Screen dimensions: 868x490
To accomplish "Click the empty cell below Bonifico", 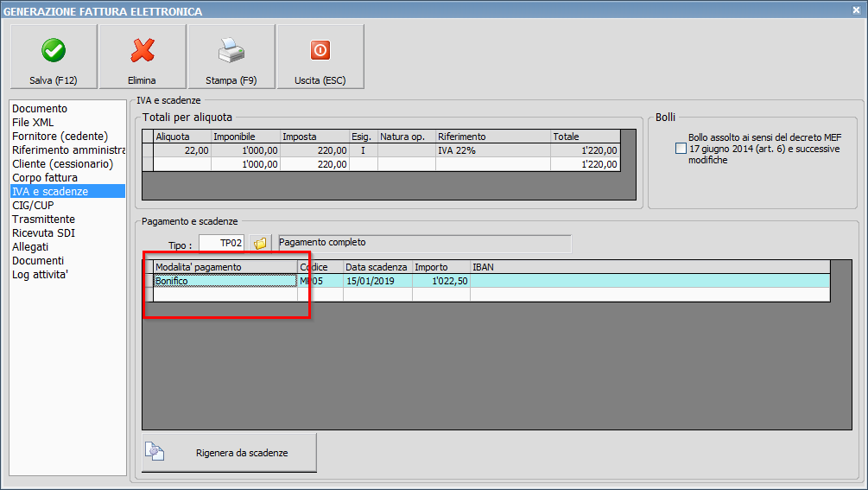I will (225, 295).
